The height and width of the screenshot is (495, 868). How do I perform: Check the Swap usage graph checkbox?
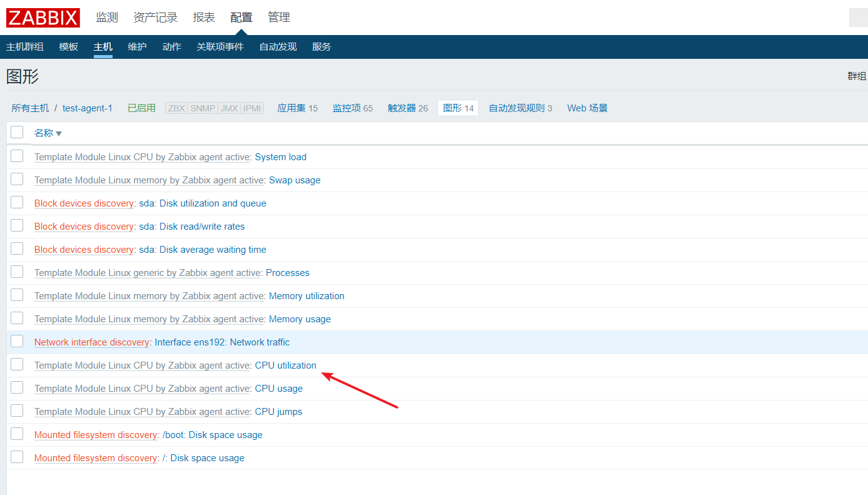(x=17, y=179)
